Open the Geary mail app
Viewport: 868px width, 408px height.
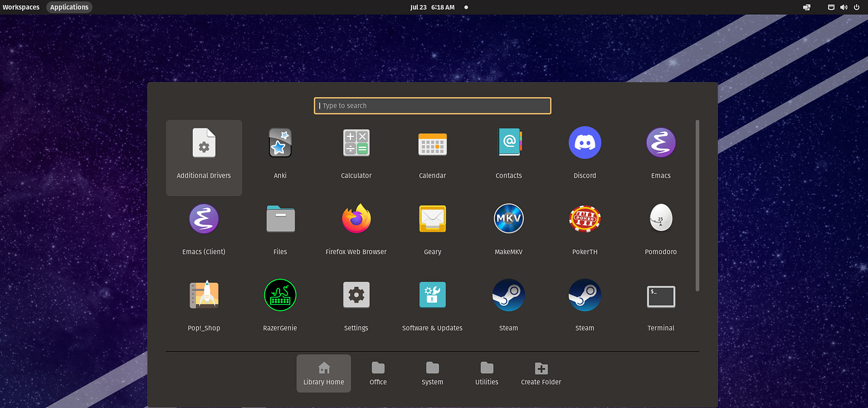(432, 234)
